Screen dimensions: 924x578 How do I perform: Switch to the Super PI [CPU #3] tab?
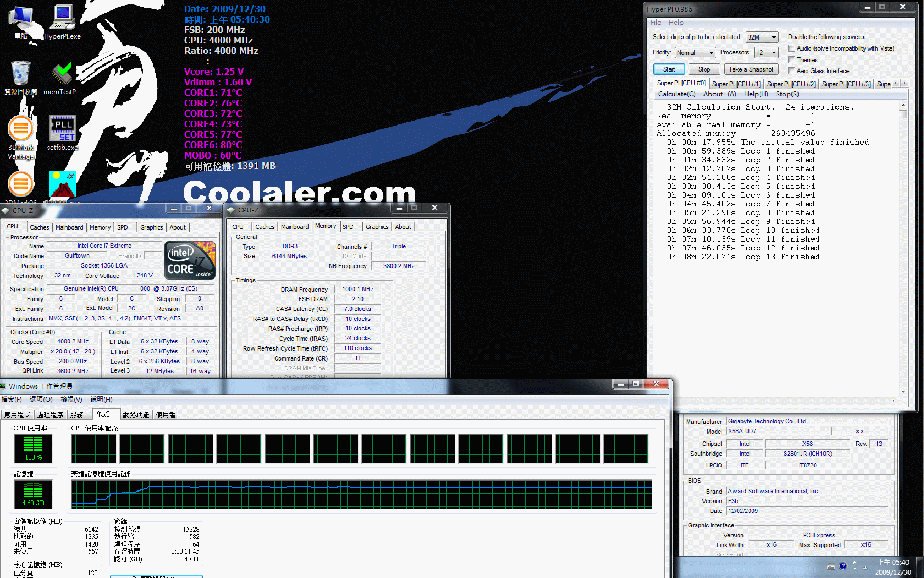pos(846,84)
